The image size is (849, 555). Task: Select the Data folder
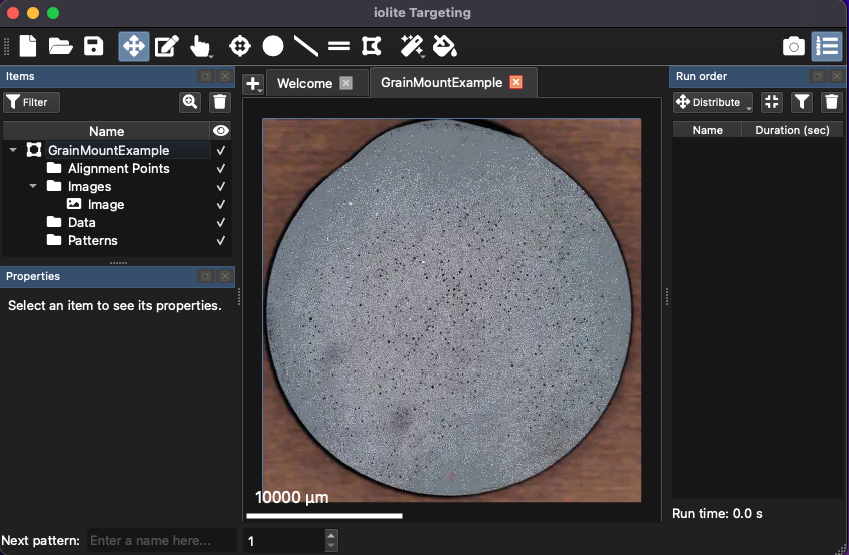(81, 223)
